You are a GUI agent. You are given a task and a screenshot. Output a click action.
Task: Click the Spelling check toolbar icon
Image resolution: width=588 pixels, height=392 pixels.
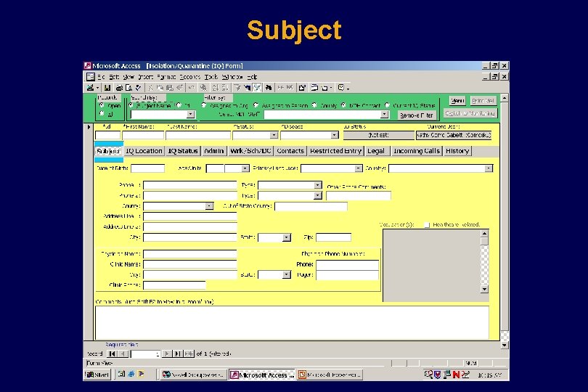point(138,88)
